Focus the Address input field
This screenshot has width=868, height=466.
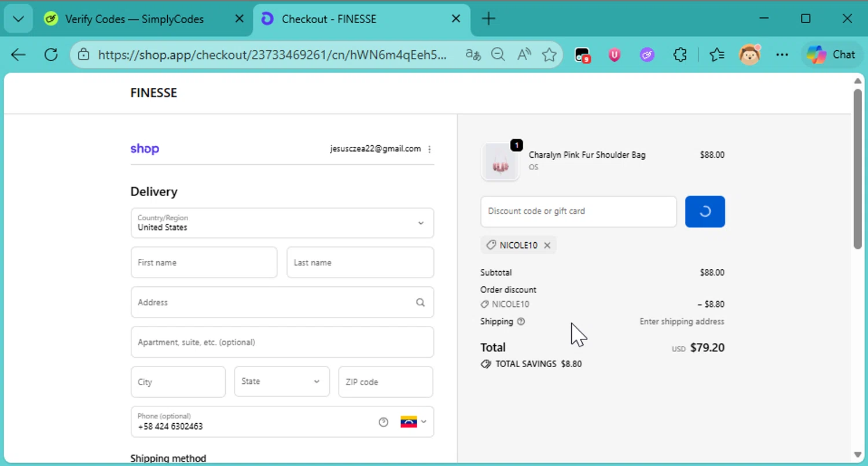[282, 302]
